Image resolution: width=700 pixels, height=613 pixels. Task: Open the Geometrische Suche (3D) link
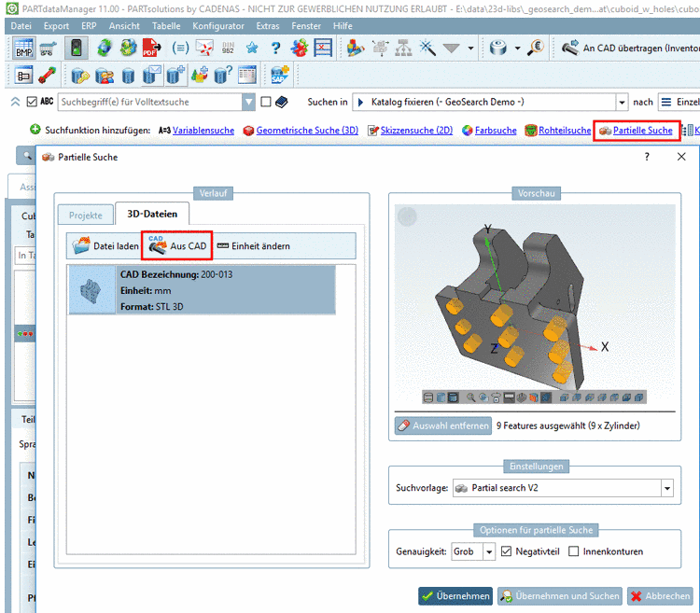(307, 131)
